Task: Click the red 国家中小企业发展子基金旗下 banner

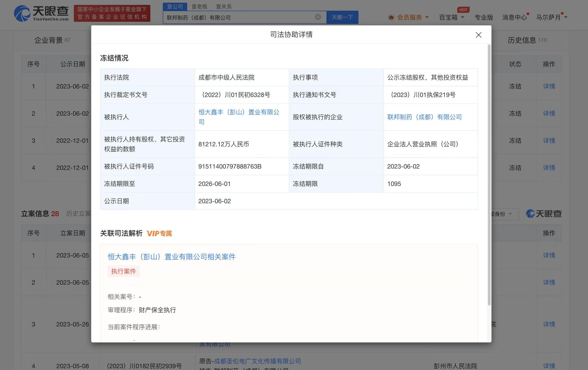Action: pyautogui.click(x=112, y=13)
